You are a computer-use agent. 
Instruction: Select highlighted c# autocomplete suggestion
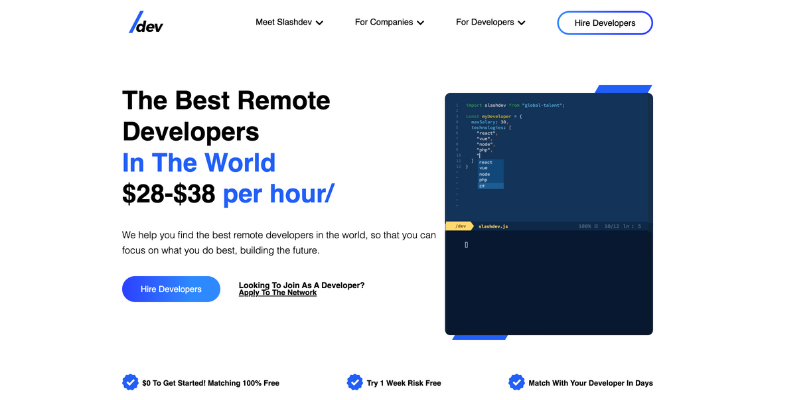click(x=491, y=186)
